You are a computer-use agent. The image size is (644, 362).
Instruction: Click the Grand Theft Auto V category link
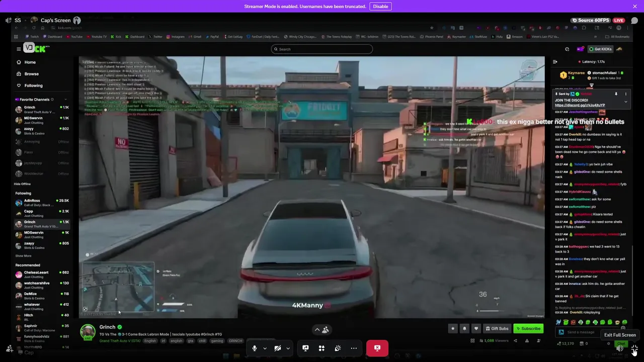click(x=120, y=341)
